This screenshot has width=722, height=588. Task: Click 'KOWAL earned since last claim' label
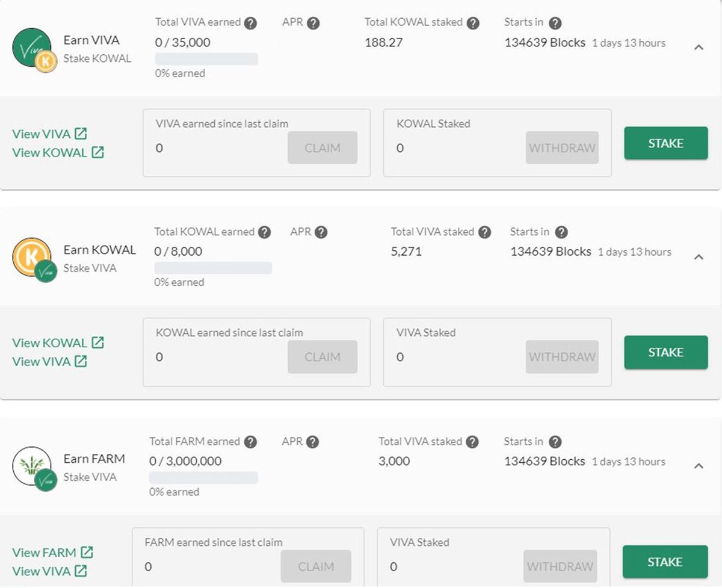(229, 332)
